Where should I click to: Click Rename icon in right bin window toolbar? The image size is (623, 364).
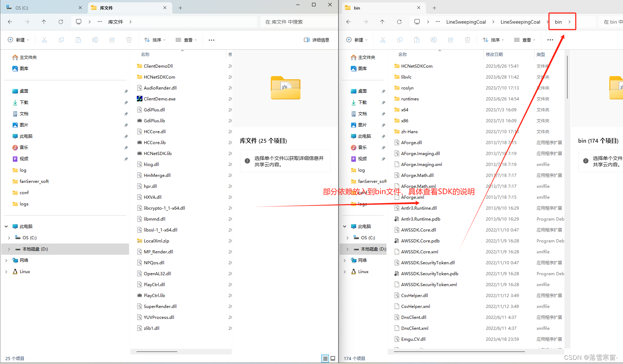click(x=434, y=40)
